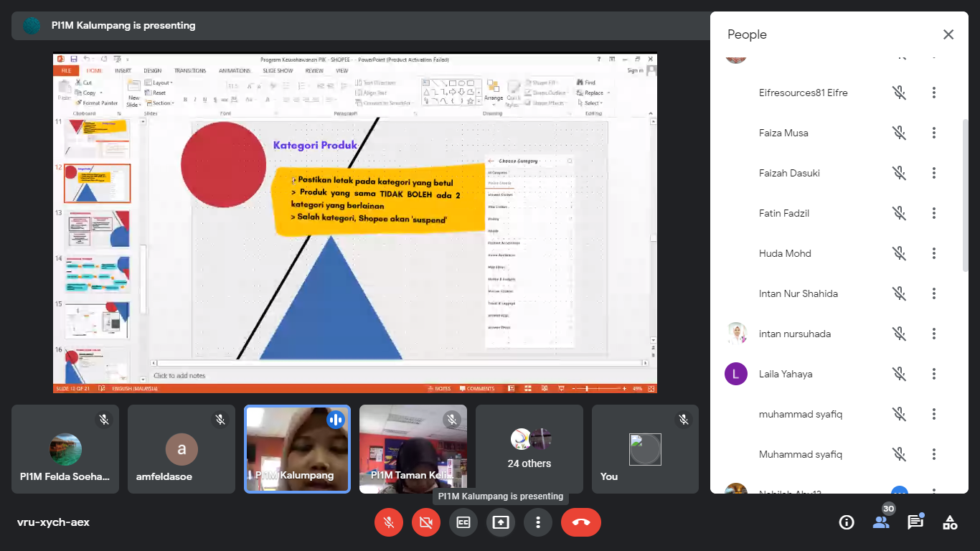
Task: Open more options three-dot menu in bottom bar
Action: 538,522
